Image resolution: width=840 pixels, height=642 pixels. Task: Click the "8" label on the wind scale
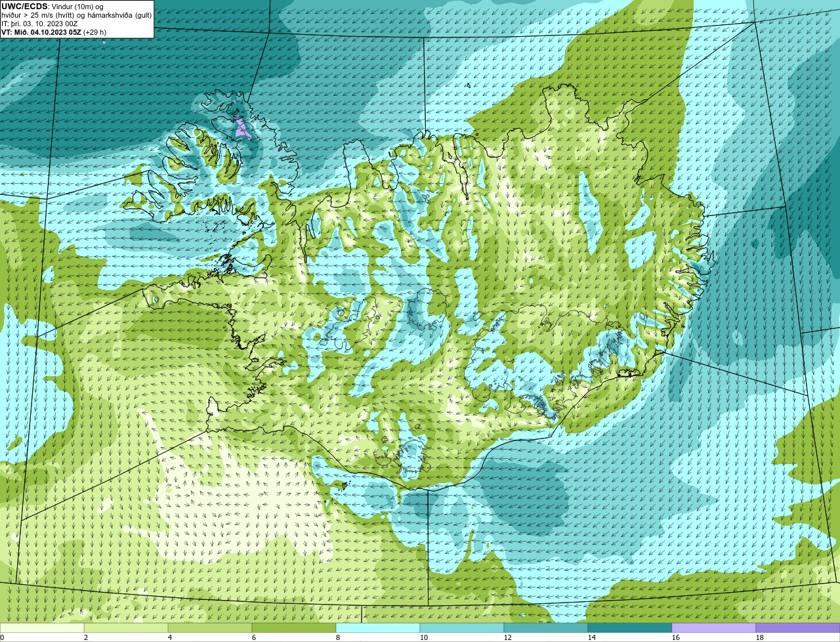click(338, 637)
